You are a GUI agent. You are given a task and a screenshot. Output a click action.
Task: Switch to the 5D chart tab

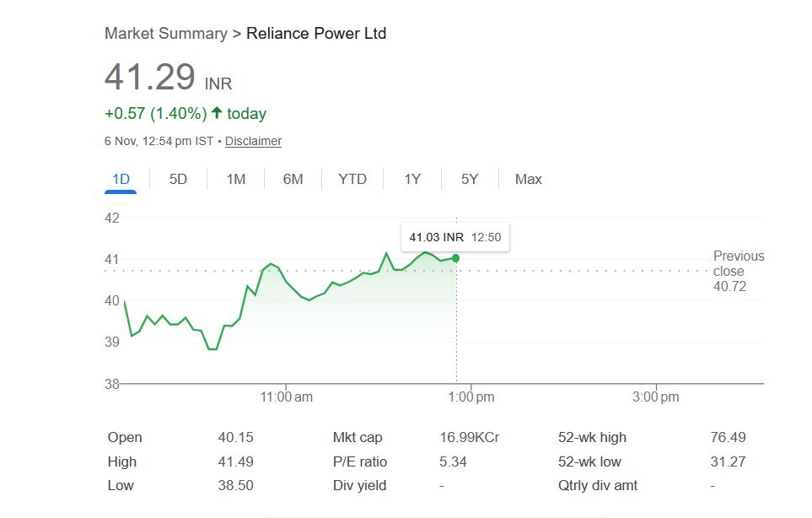pyautogui.click(x=178, y=179)
